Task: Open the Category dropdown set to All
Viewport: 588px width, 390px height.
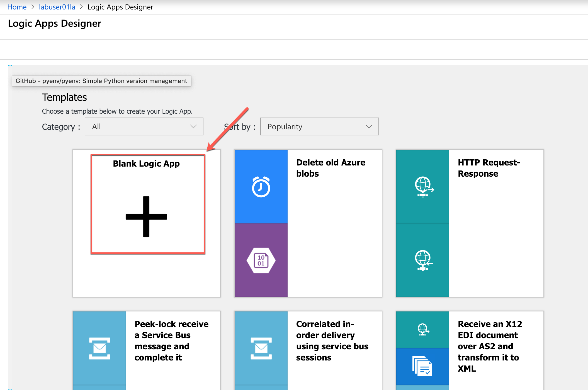Action: coord(144,126)
